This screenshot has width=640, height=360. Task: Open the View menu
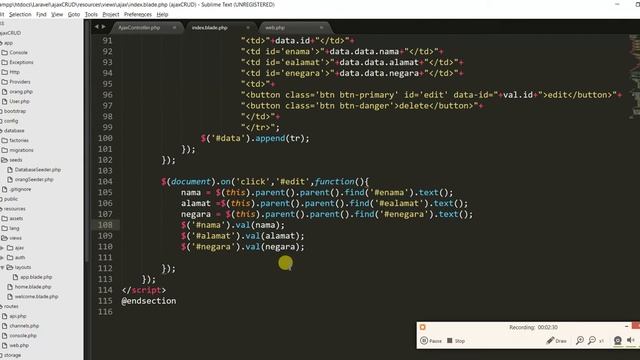tap(57, 14)
